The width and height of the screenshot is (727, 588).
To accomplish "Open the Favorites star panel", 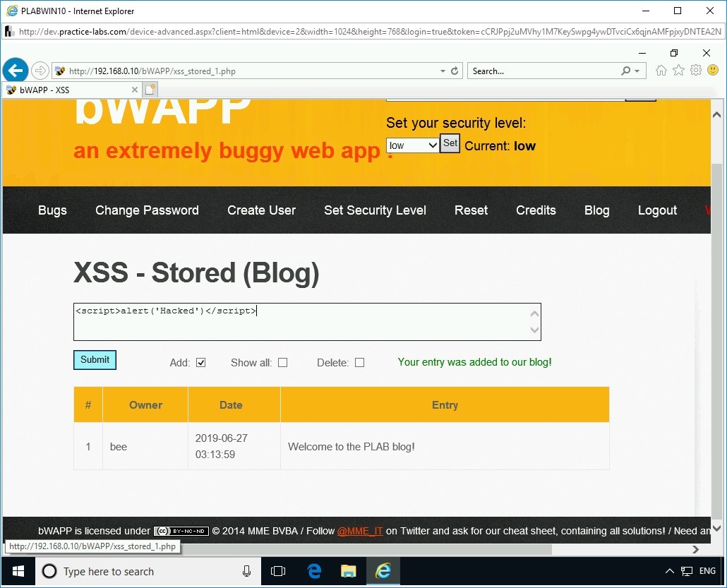I will (678, 70).
